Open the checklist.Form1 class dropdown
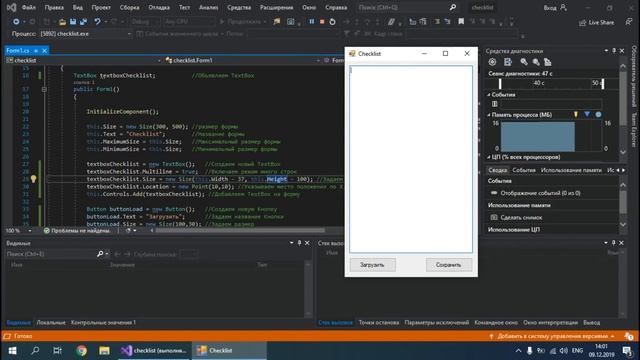640x360 pixels. pyautogui.click(x=318, y=60)
